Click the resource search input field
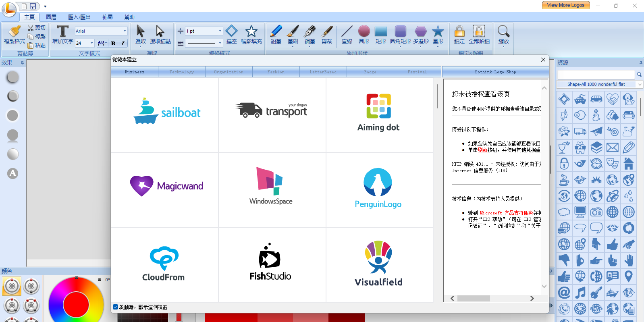Image resolution: width=644 pixels, height=322 pixels. tap(596, 75)
